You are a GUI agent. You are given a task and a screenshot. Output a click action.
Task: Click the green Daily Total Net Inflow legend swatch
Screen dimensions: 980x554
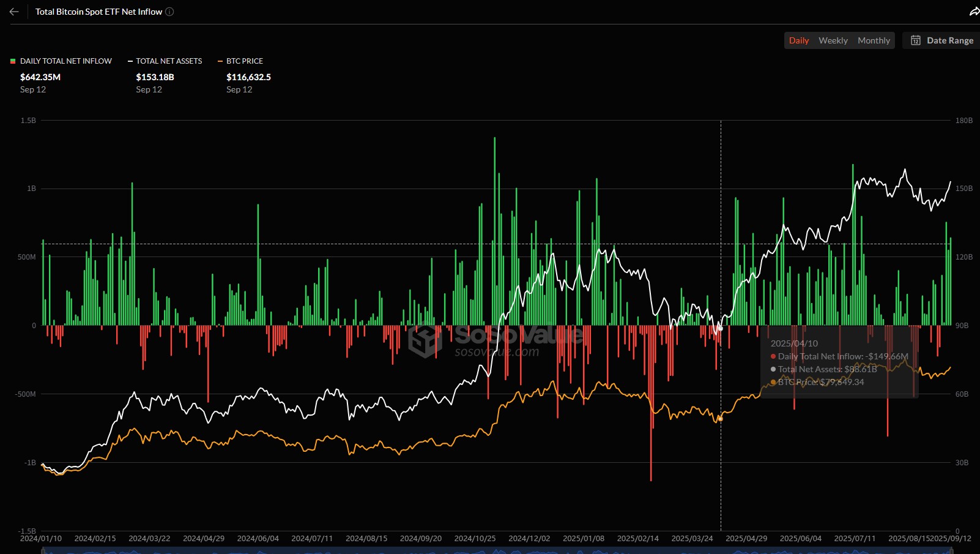click(13, 61)
